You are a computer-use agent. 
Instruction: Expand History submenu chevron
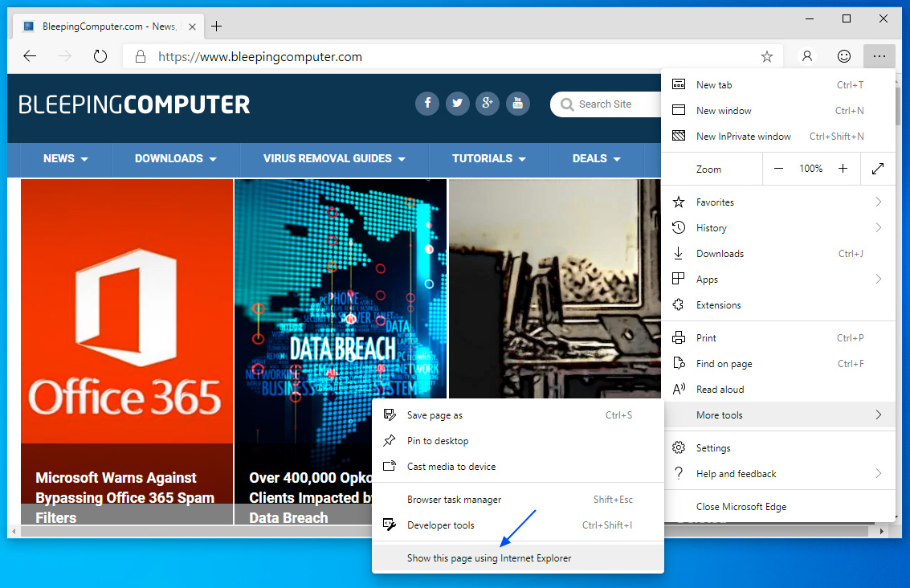point(878,227)
